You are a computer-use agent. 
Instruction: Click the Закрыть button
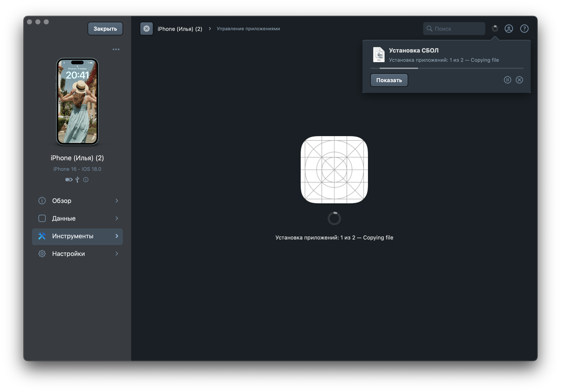105,29
